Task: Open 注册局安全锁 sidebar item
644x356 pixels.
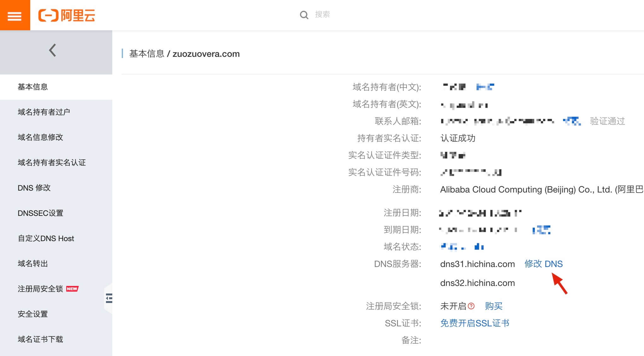Action: pyautogui.click(x=40, y=289)
